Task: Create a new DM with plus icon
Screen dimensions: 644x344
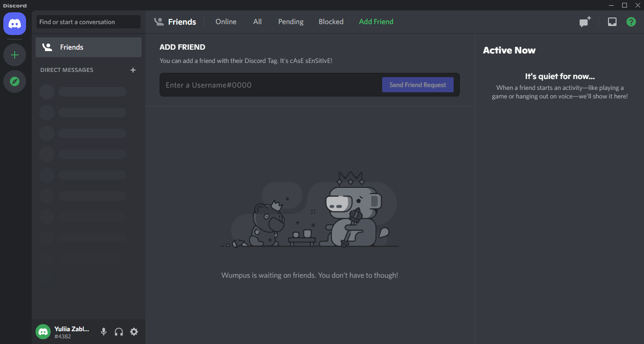Action: click(133, 70)
